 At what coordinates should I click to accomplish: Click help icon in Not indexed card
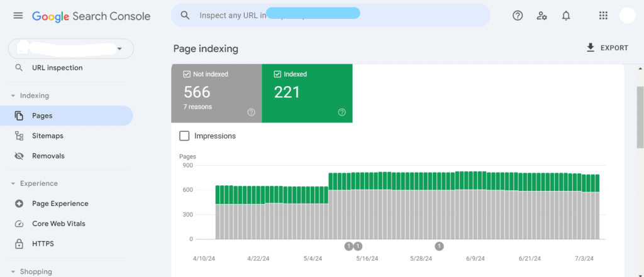pos(252,112)
